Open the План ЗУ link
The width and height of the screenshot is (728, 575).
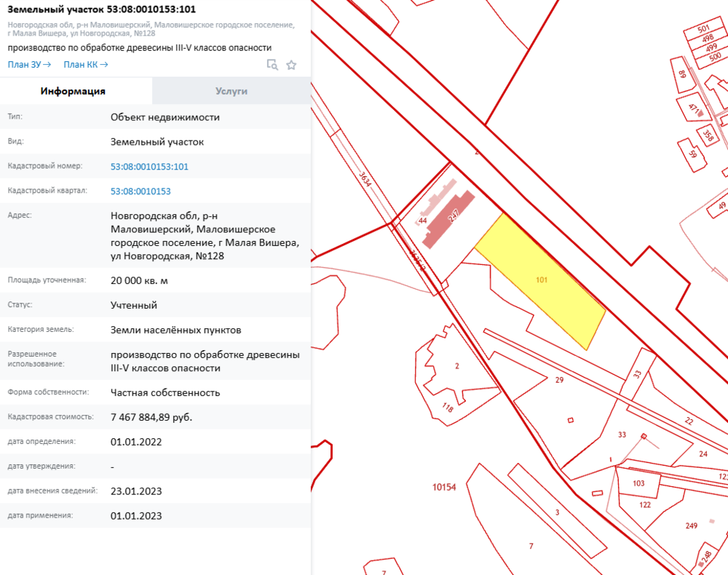pos(29,65)
